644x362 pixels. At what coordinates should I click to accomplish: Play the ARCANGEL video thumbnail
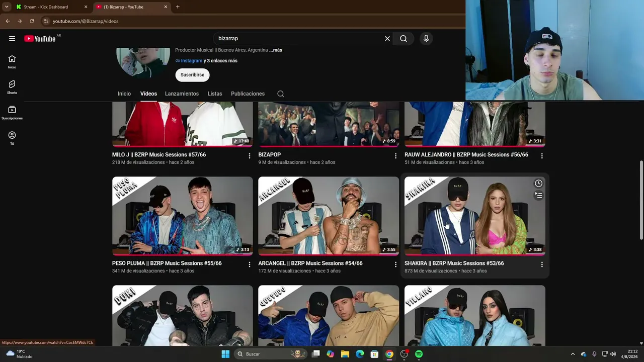[329, 216]
